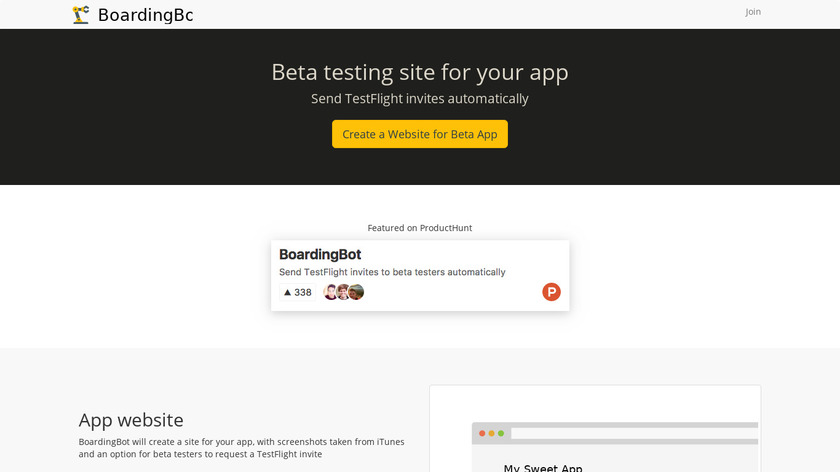This screenshot has width=840, height=472.
Task: Click the yellow dot in mock browser
Action: [x=491, y=433]
